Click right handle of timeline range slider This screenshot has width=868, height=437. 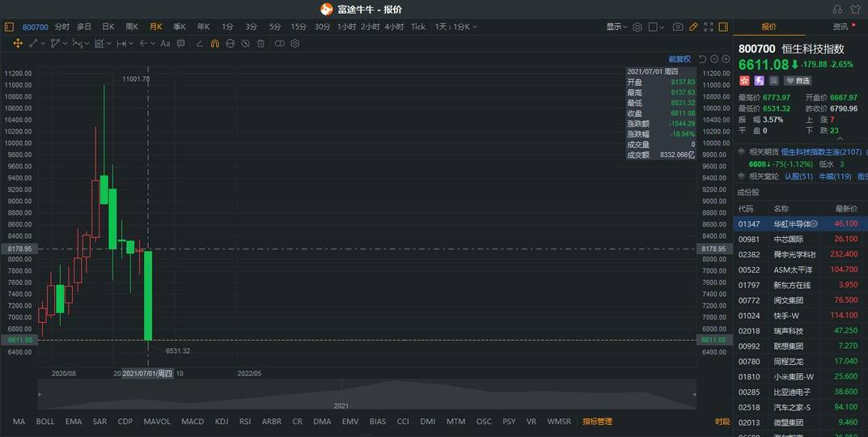pyautogui.click(x=694, y=394)
